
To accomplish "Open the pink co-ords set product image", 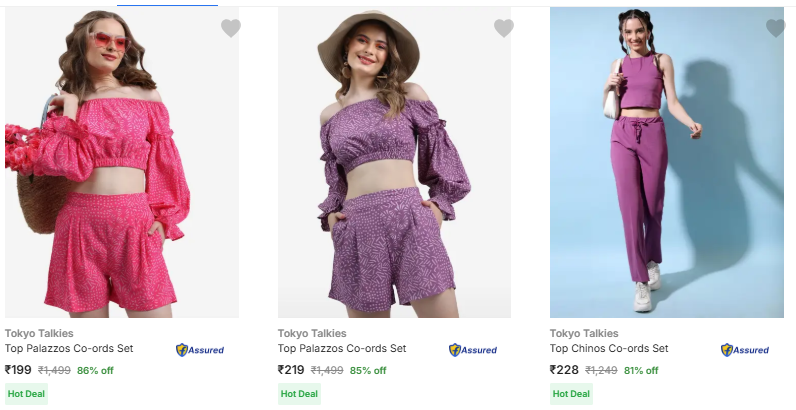I will (122, 165).
